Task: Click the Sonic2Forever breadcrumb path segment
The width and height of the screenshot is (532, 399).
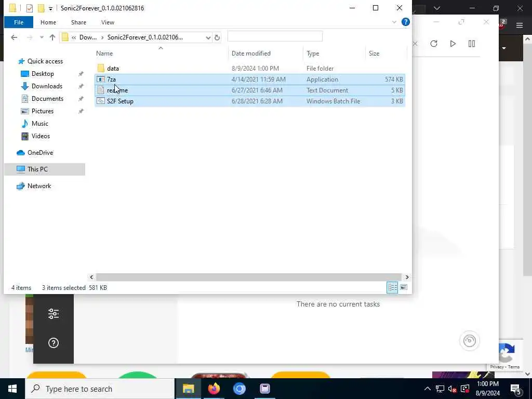Action: point(145,37)
